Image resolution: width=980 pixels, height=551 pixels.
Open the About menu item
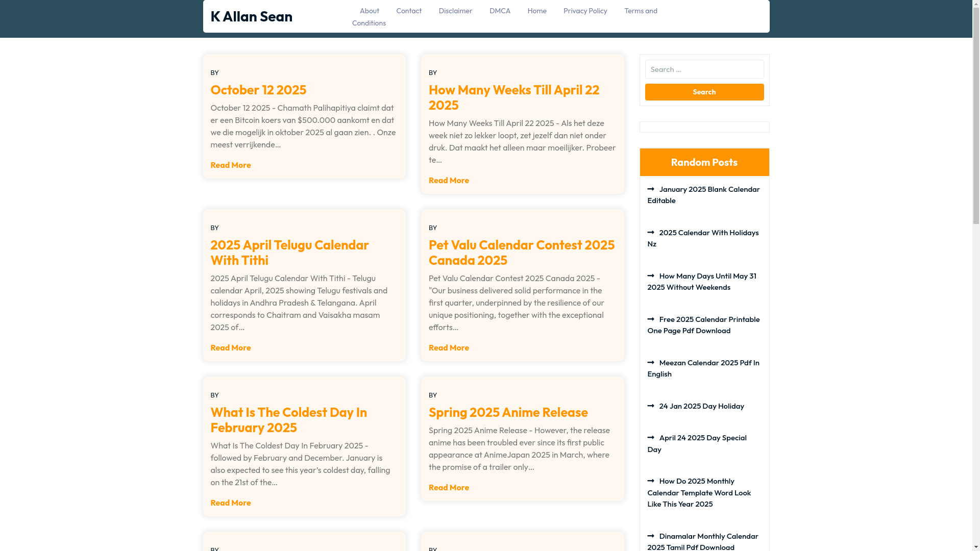coord(369,11)
